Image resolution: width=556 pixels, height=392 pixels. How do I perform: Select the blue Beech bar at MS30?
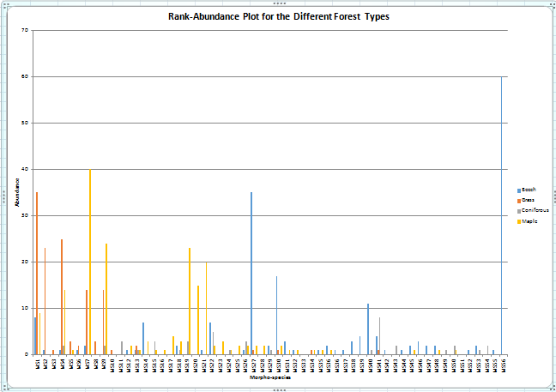[x=276, y=315]
